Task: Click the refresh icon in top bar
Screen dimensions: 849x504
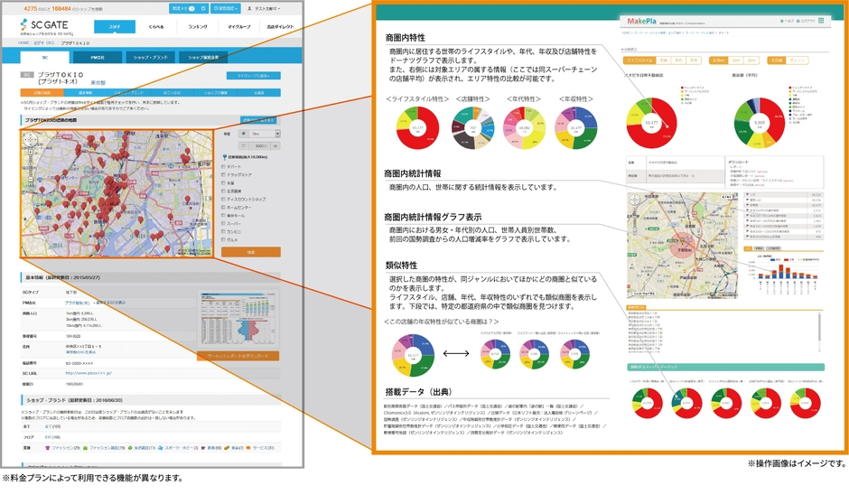Action: tap(204, 8)
